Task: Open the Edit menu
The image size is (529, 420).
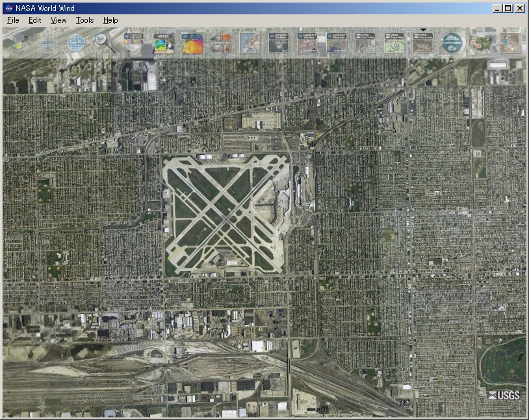Action: [x=34, y=20]
